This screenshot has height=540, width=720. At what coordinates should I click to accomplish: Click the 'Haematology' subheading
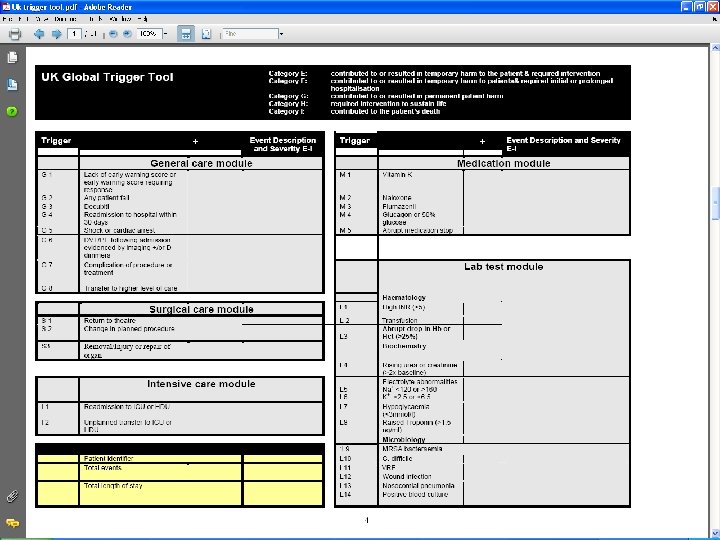pos(404,298)
